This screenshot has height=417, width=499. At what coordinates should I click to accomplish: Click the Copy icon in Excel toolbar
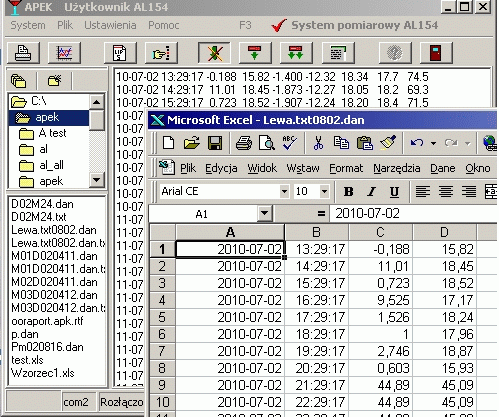point(341,143)
